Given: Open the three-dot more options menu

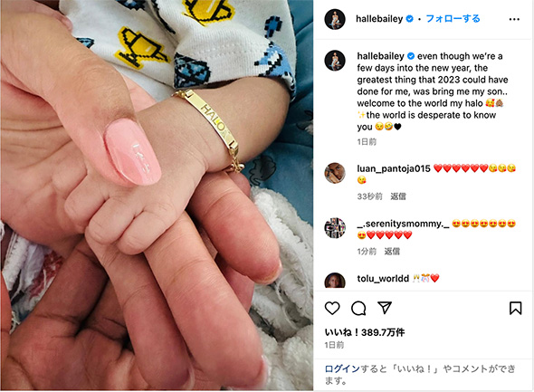Looking at the screenshot, I should [514, 19].
